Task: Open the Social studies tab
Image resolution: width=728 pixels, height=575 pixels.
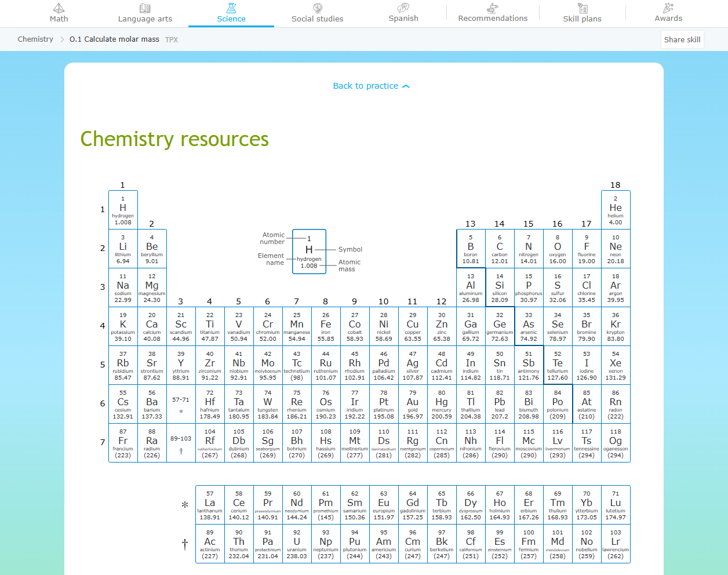Action: click(318, 19)
